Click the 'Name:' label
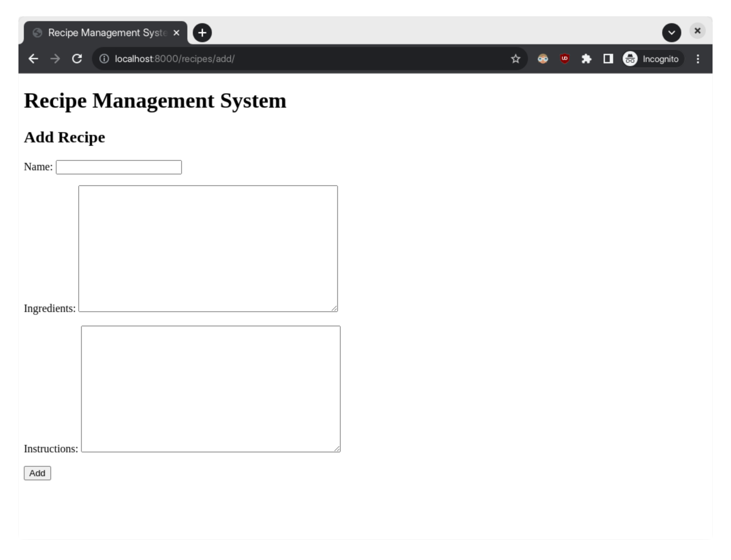Viewport: 731px width, 560px height. (38, 167)
